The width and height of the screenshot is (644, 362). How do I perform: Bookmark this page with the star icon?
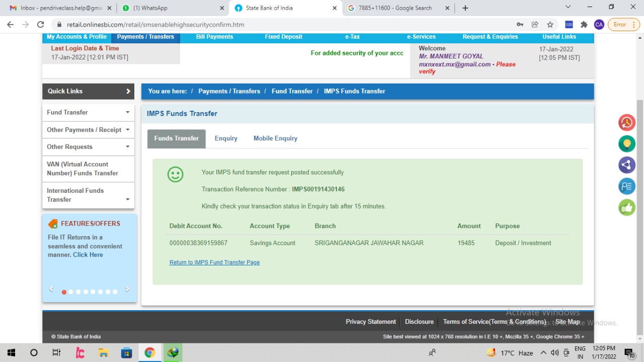click(x=550, y=25)
